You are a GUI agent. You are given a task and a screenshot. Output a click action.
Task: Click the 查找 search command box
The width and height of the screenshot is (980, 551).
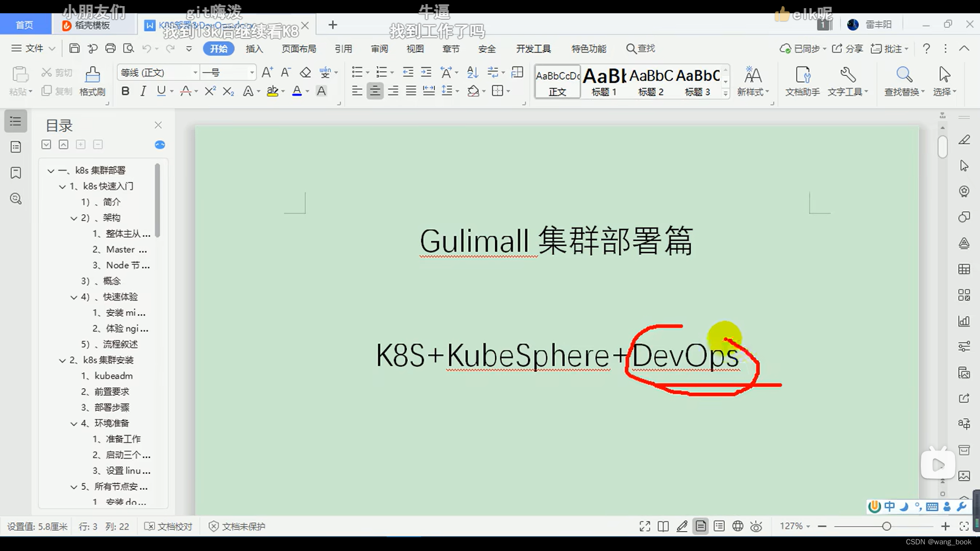pos(641,48)
